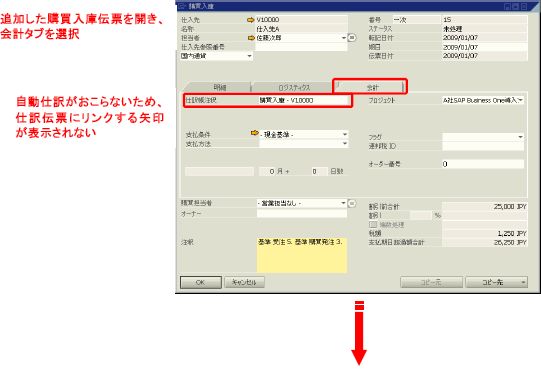The width and height of the screenshot is (541, 369).
Task: Open the buyer 営業担当なし dropdown
Action: 343,203
